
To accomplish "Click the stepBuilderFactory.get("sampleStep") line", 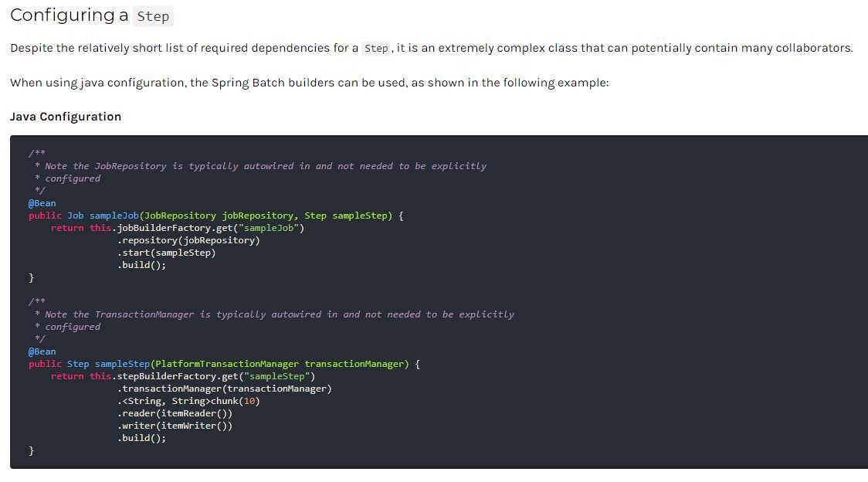I will pyautogui.click(x=183, y=376).
